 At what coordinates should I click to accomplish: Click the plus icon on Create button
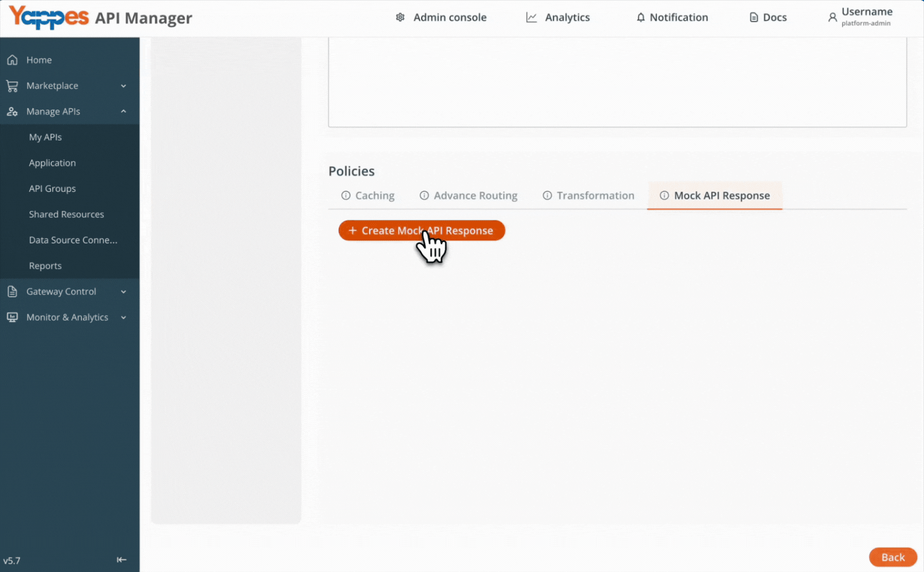click(353, 231)
